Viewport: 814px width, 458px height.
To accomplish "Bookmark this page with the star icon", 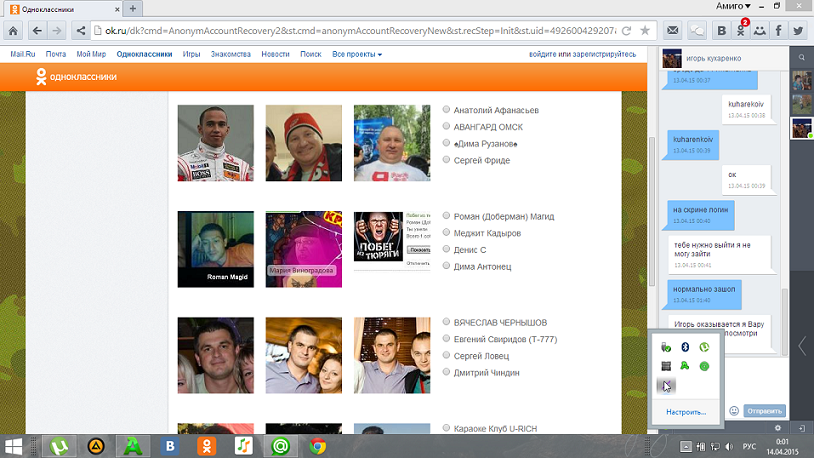I will pyautogui.click(x=645, y=31).
